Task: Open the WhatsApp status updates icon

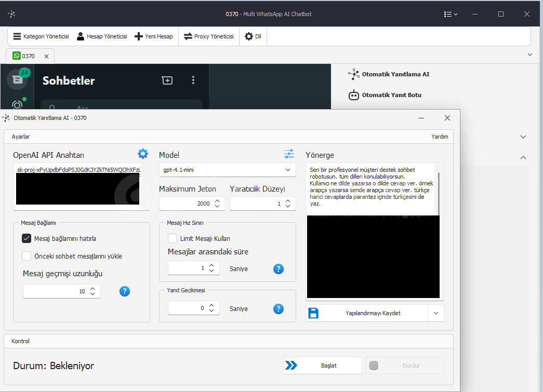Action: coord(17,104)
